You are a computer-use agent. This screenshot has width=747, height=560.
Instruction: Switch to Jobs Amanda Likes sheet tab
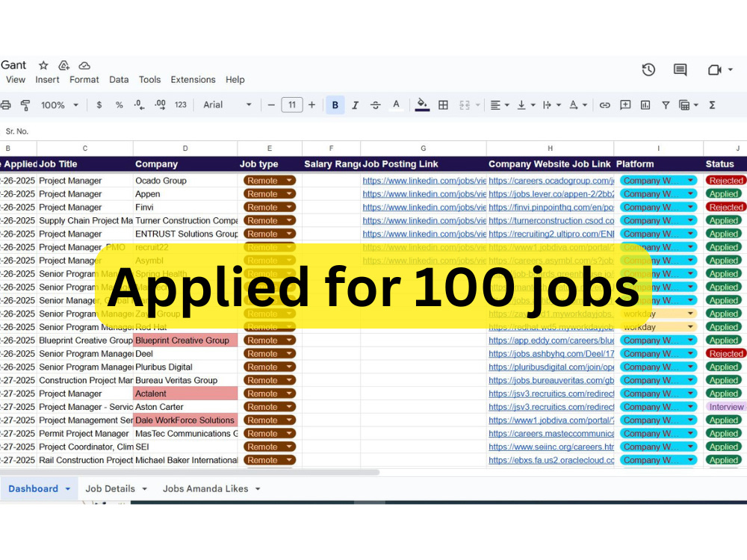(x=211, y=488)
